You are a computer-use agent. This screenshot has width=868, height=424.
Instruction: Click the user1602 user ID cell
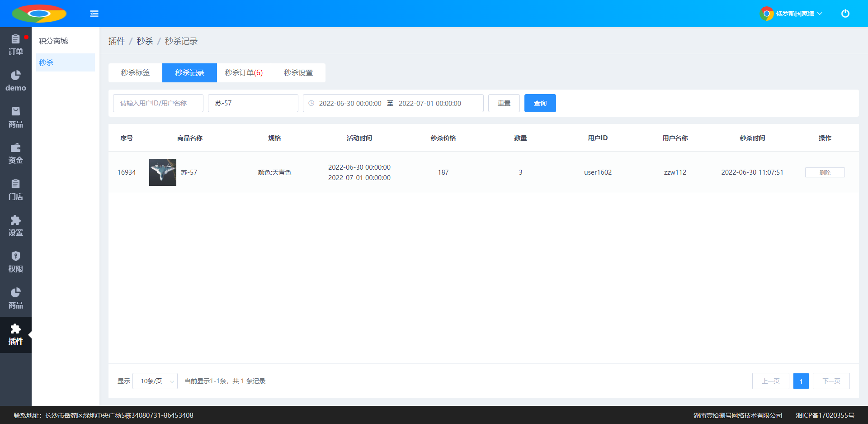[598, 172]
